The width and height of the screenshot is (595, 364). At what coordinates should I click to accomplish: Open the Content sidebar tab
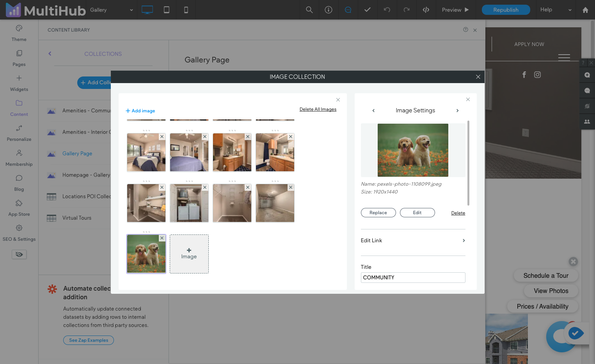tap(19, 108)
